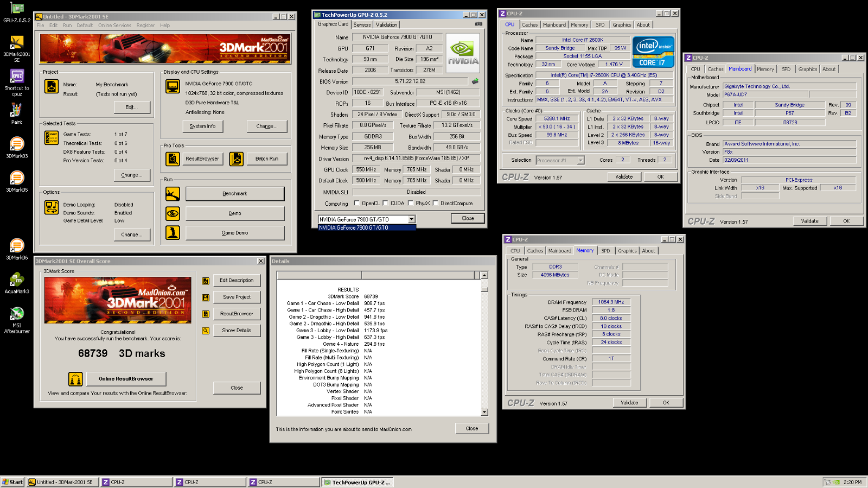This screenshot has height=488, width=868.
Task: Click the Benchmark button
Action: [235, 194]
